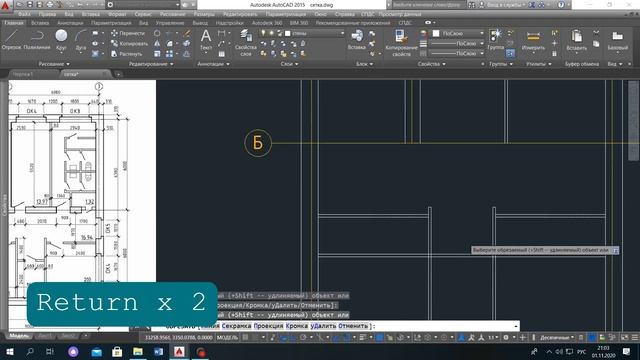
Task: Open Windows Start menu
Action: point(9,351)
